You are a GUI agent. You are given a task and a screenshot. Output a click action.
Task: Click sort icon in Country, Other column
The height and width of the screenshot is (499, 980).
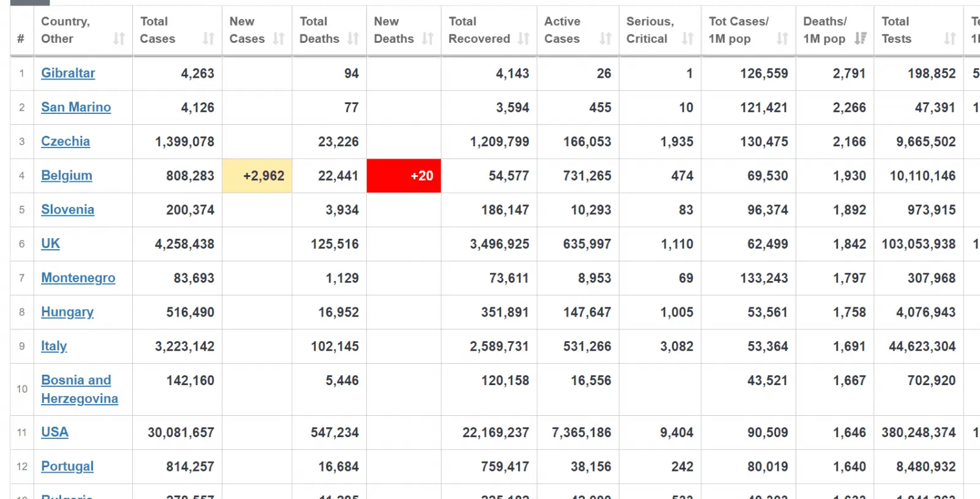pos(119,39)
